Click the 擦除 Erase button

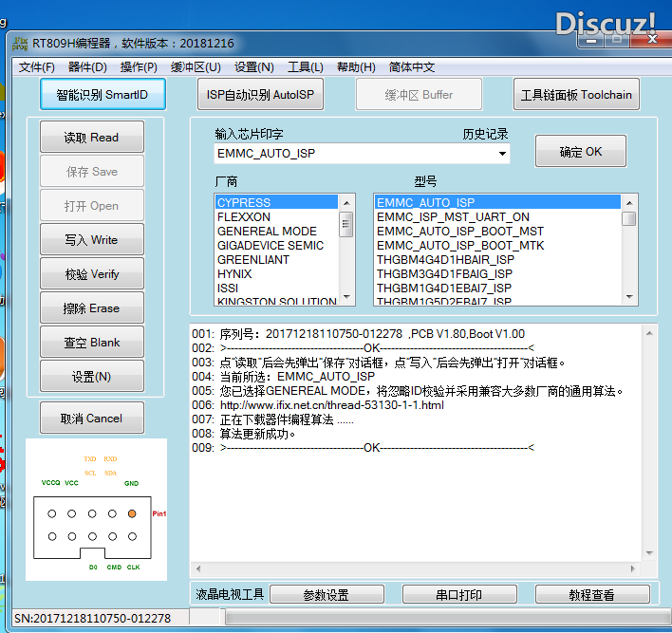(92, 308)
